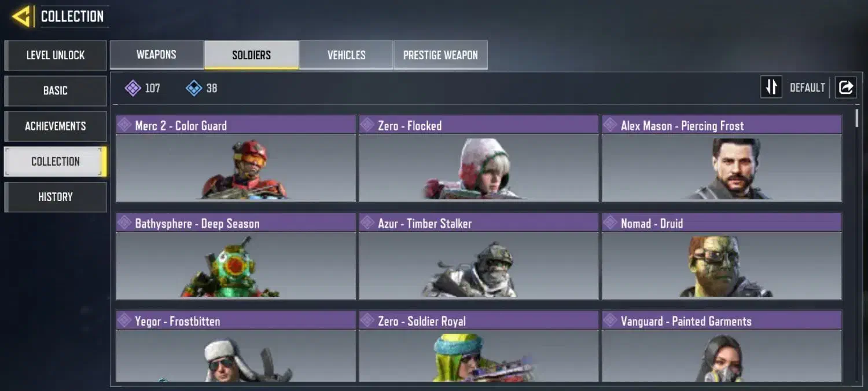Click rarity icon beside Zero - Soldier Royal
Image resolution: width=868 pixels, height=391 pixels.
[x=367, y=320]
